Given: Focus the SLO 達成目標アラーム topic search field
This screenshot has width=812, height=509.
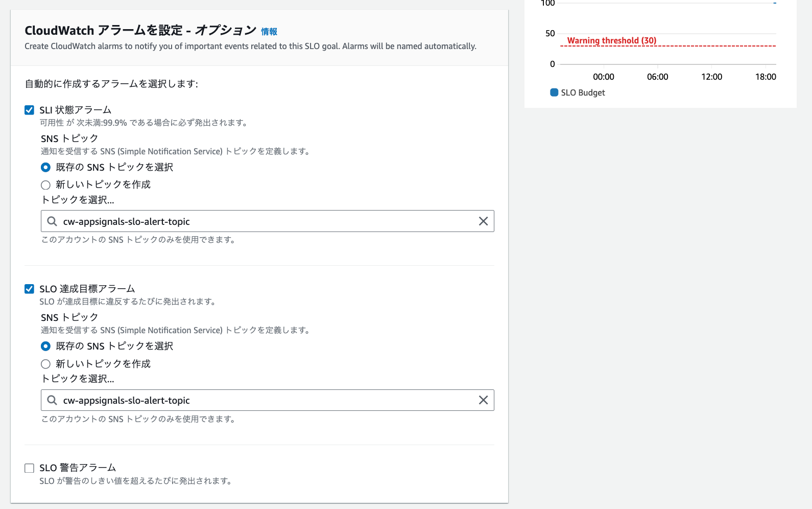Looking at the screenshot, I should (266, 400).
